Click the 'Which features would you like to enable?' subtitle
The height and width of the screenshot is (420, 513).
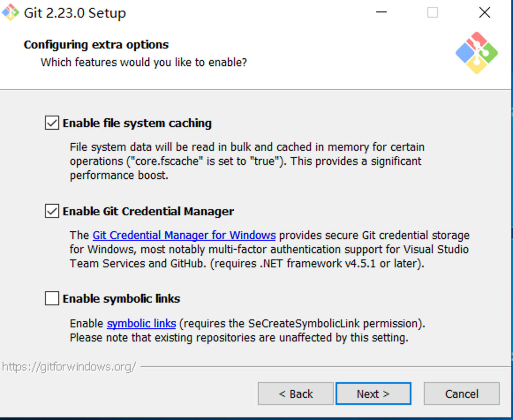(x=143, y=62)
